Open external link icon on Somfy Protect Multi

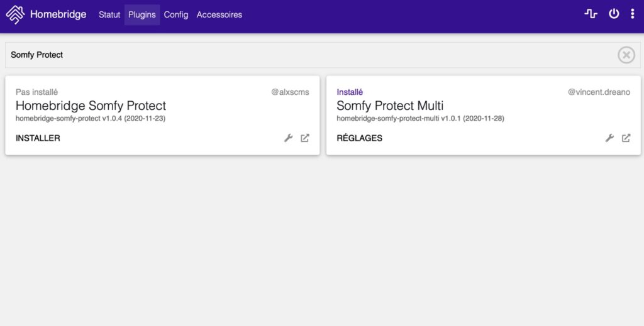coord(626,138)
